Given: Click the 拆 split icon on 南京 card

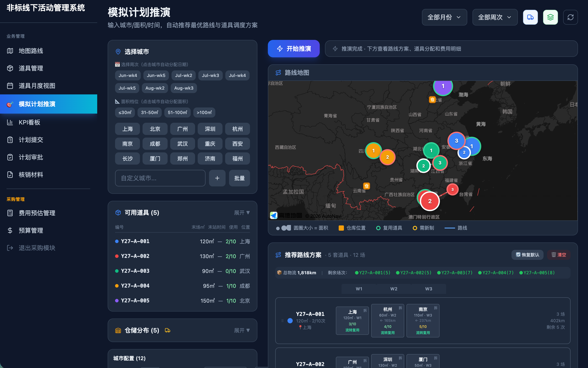Looking at the screenshot, I should (435, 308).
